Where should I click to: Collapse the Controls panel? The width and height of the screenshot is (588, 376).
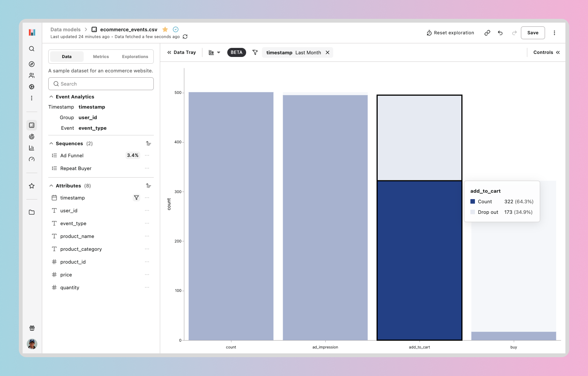(547, 52)
